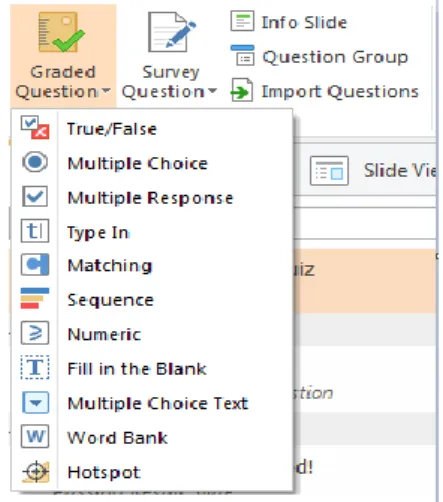Select Hotspot menu entry text
The height and width of the screenshot is (502, 443).
(104, 472)
